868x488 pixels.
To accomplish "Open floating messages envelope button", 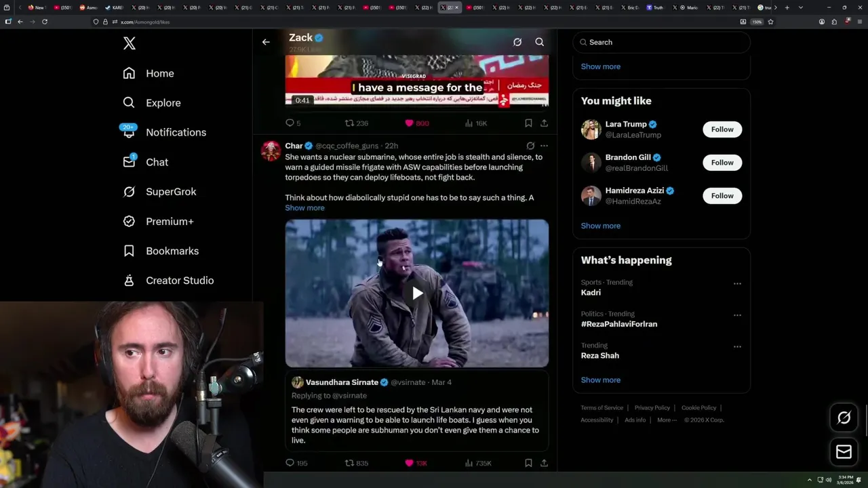I will tap(844, 451).
